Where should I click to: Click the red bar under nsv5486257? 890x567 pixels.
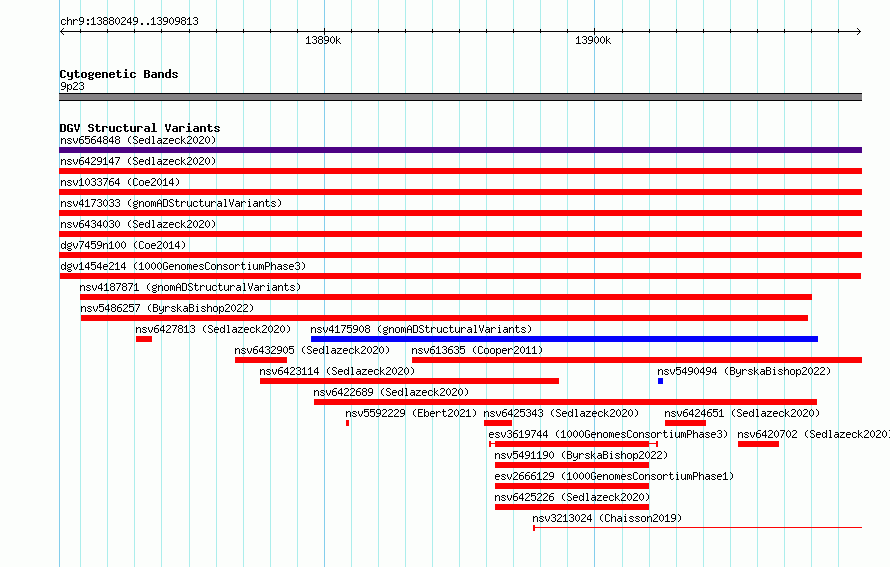coord(444,318)
